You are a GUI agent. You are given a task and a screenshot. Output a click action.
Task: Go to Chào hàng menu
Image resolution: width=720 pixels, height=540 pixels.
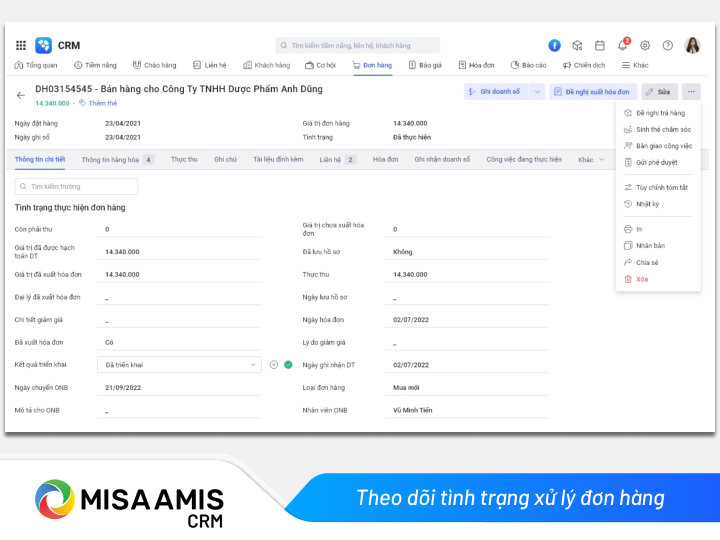tap(155, 65)
